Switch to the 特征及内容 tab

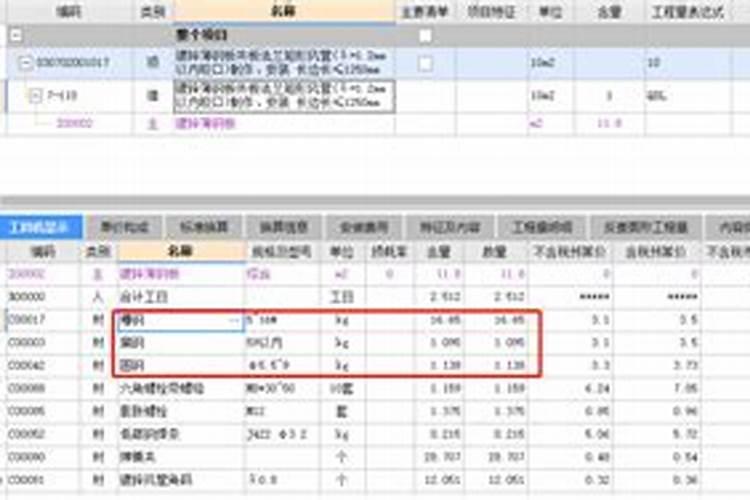pyautogui.click(x=450, y=227)
